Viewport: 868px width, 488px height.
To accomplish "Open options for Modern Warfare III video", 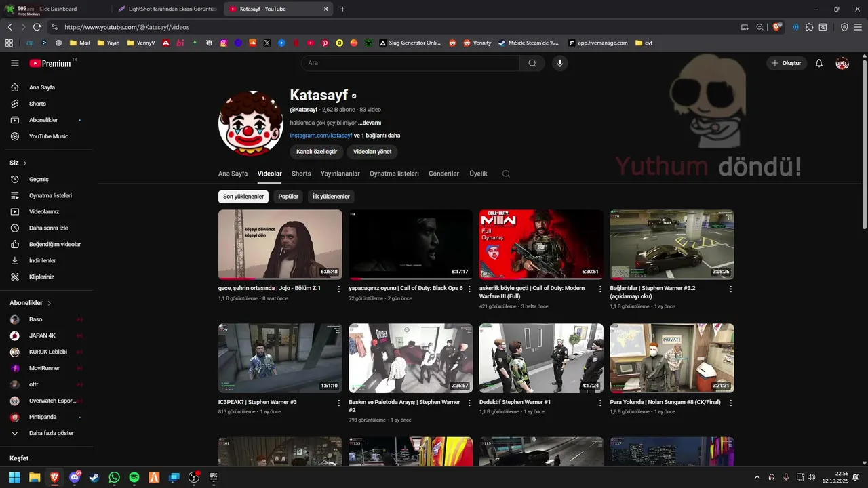I will tap(600, 289).
